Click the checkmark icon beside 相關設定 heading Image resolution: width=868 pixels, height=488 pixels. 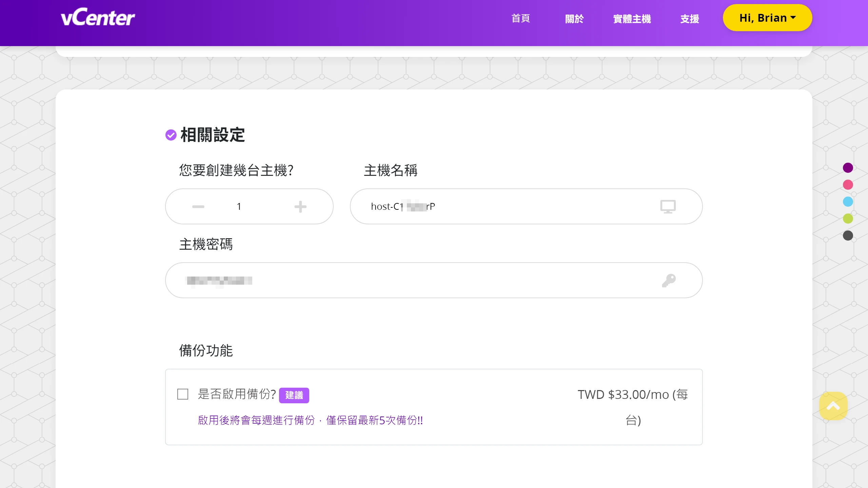[x=171, y=135]
